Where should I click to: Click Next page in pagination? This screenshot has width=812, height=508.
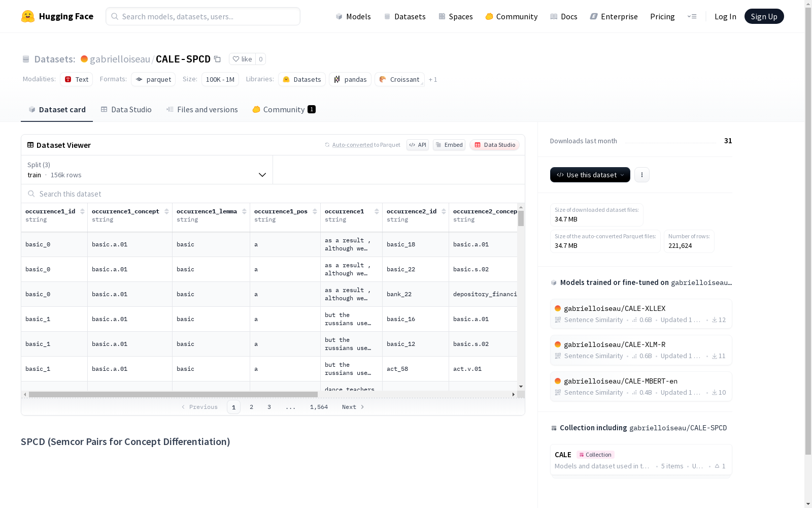point(353,407)
